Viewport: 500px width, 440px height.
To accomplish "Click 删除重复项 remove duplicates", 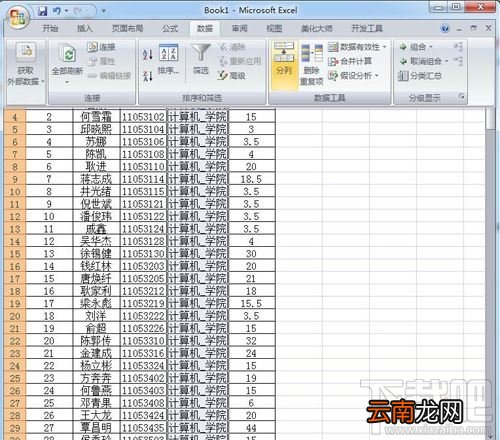I will point(312,64).
